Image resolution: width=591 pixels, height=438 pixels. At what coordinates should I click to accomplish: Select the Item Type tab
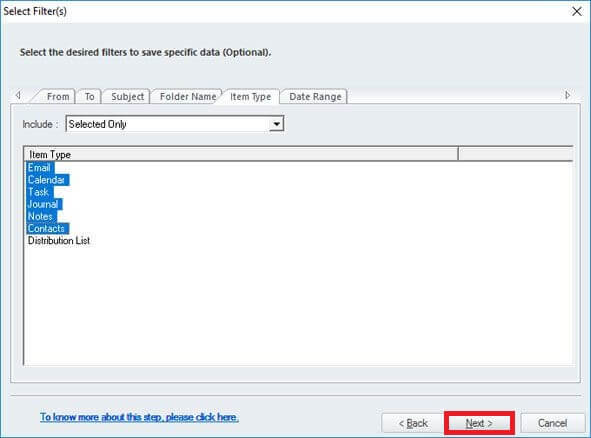[x=251, y=96]
